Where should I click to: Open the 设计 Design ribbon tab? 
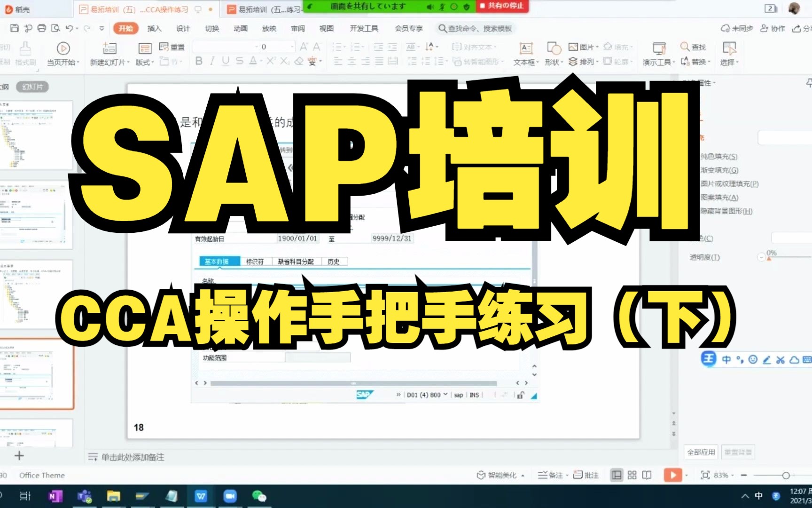[x=183, y=28]
